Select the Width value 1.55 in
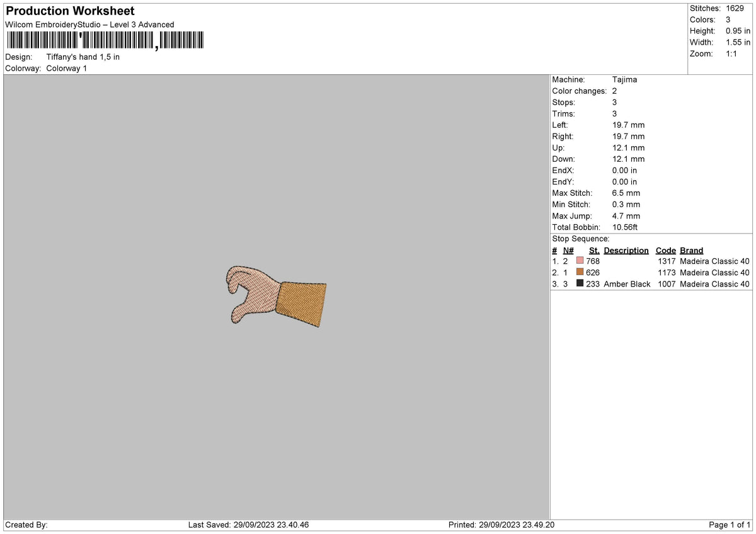Screen dimensions: 756x534 [x=738, y=42]
